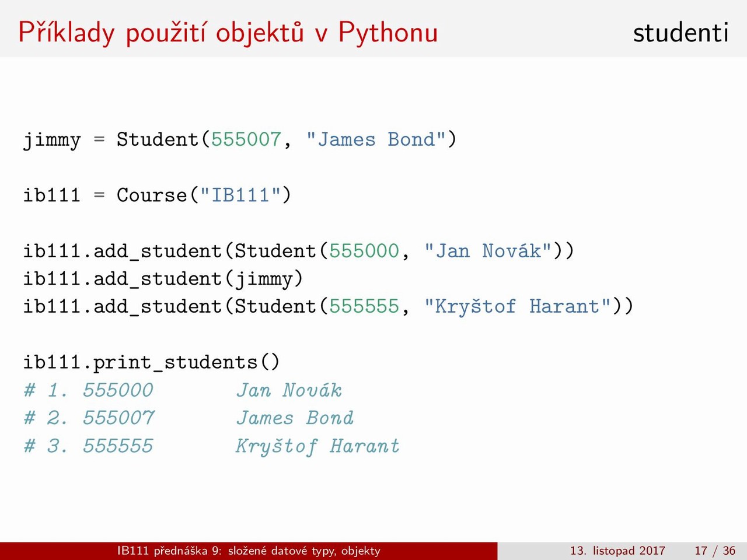Click the comment "# 2. 555007 James Bond"
Screen dimensions: 747x560
pyautogui.click(x=189, y=418)
